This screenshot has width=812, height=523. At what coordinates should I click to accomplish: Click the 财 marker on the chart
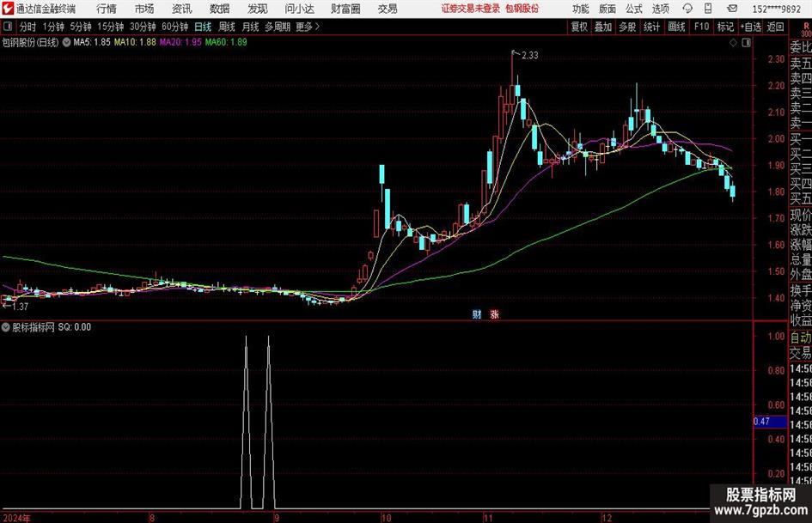[477, 313]
